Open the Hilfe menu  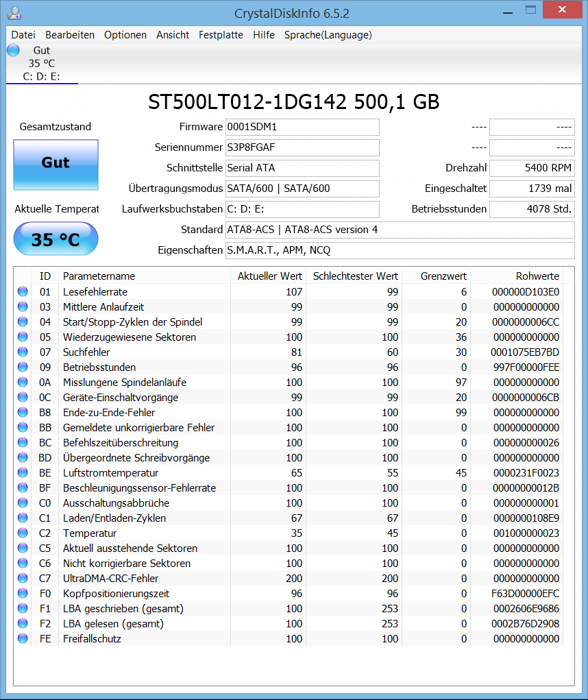[264, 35]
